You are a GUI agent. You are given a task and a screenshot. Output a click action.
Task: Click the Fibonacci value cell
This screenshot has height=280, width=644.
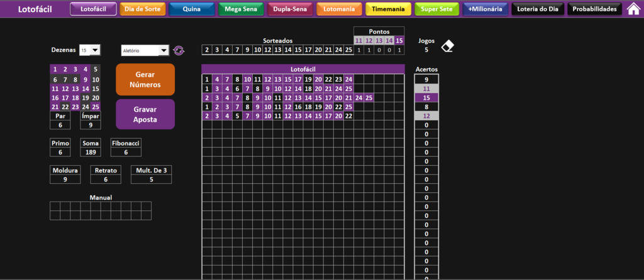[126, 152]
